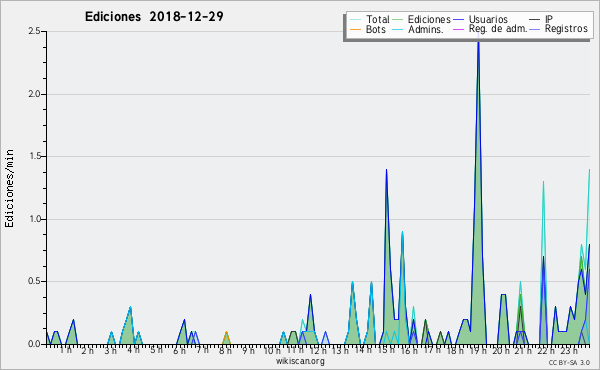Screen dimensions: 600x370
Task: Click the cyan Total peak at 22 h
Action: [x=543, y=182]
